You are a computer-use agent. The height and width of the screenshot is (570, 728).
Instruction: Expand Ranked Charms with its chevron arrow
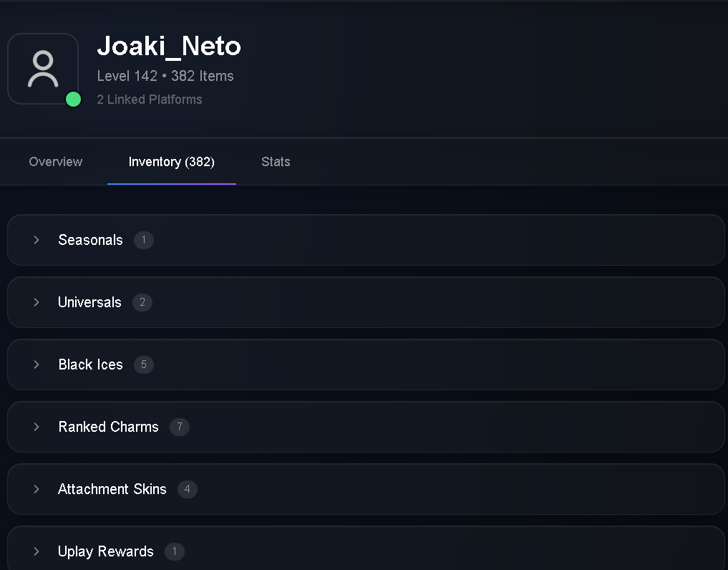click(37, 427)
